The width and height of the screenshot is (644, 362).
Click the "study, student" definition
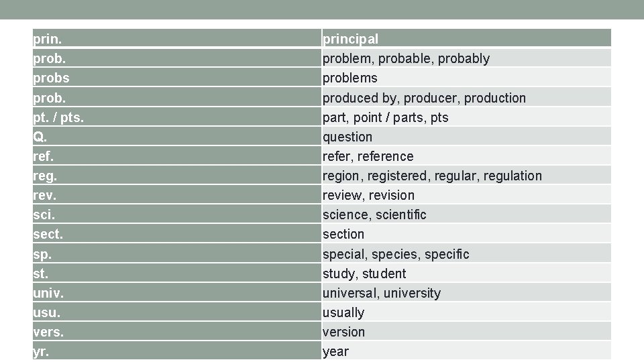[x=364, y=274]
